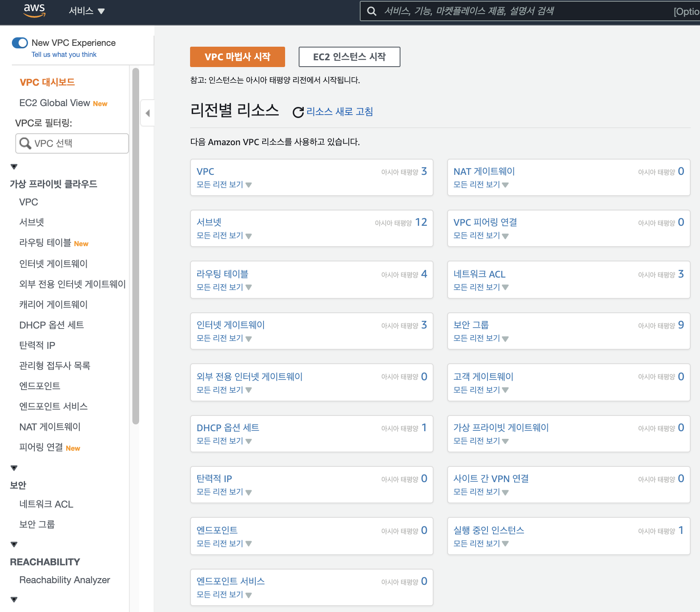Open the NAT 게이트웨이 card link
The image size is (700, 612).
(484, 171)
